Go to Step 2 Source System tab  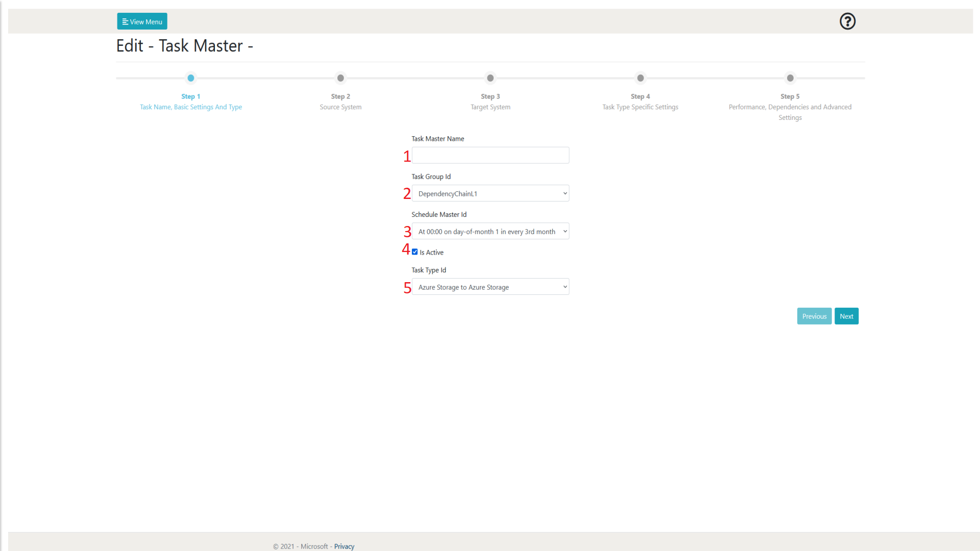point(340,102)
